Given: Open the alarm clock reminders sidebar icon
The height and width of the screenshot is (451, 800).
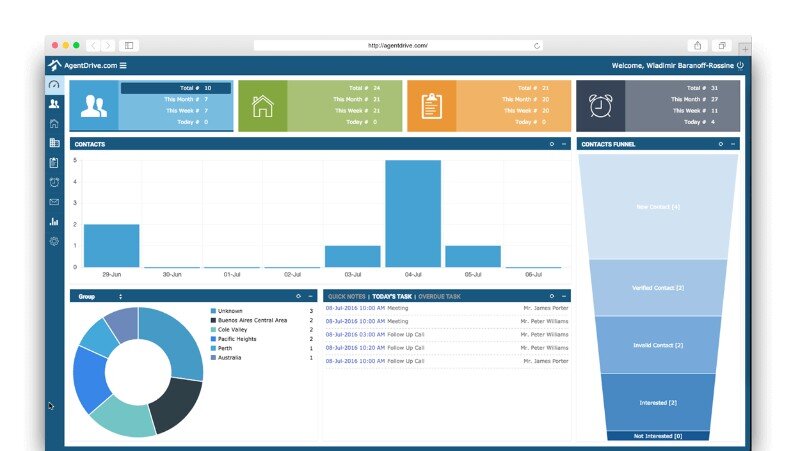Looking at the screenshot, I should (54, 182).
